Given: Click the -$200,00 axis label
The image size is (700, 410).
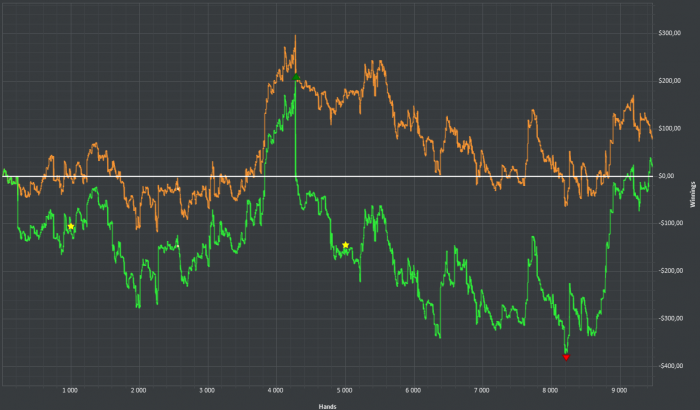Looking at the screenshot, I should tap(671, 271).
